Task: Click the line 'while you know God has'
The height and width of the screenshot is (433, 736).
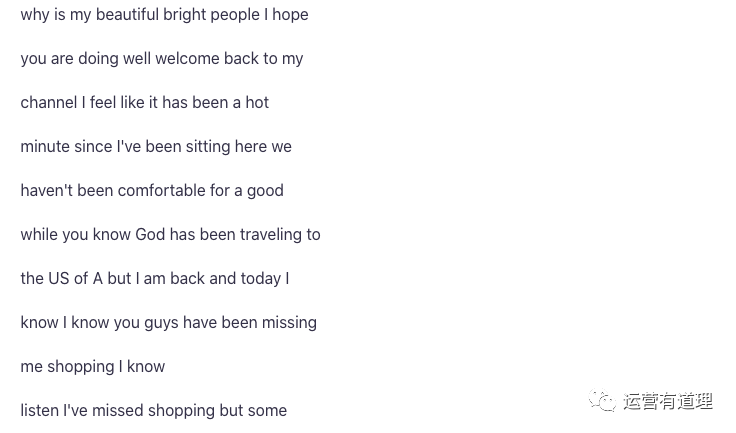Action: tap(170, 235)
